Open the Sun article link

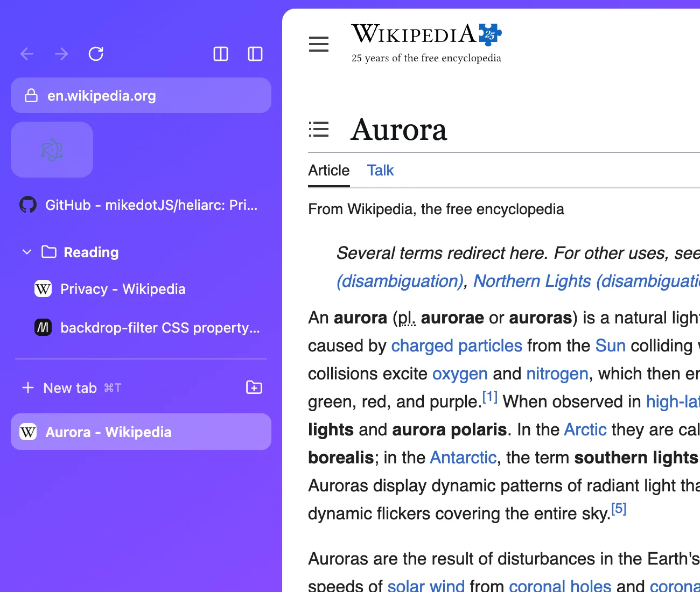tap(611, 346)
